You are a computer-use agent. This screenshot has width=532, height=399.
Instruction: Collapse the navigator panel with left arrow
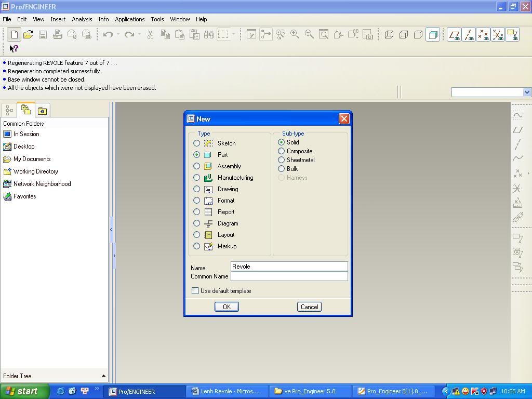point(111,230)
